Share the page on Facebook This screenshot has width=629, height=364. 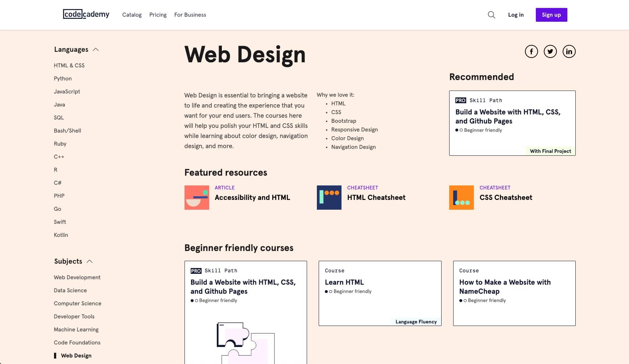(x=531, y=51)
